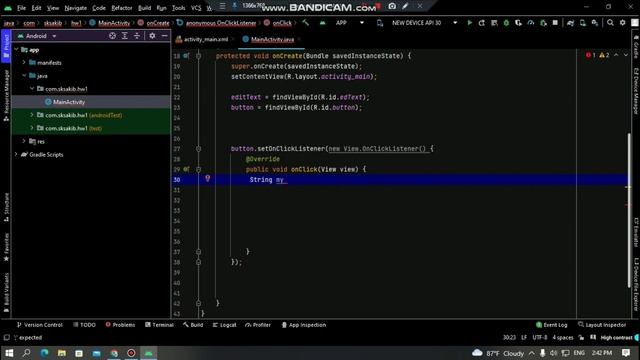The height and width of the screenshot is (360, 640).
Task: Open the Device Manager toolbar icon
Action: pos(582,23)
